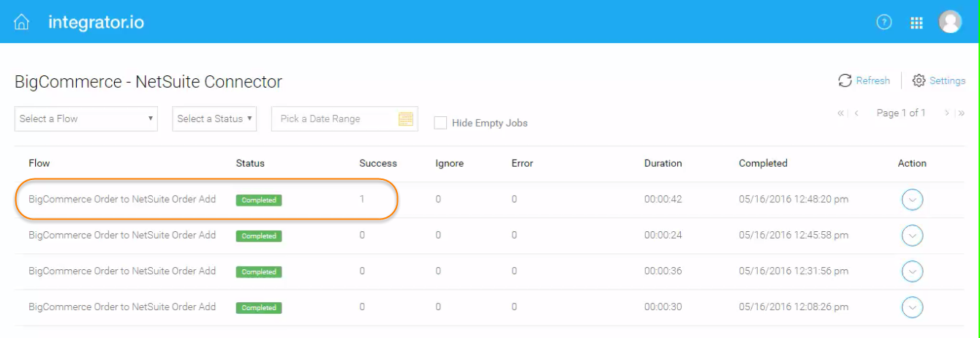
Task: Expand actions for job completed 12:45:58 pm
Action: coord(912,236)
